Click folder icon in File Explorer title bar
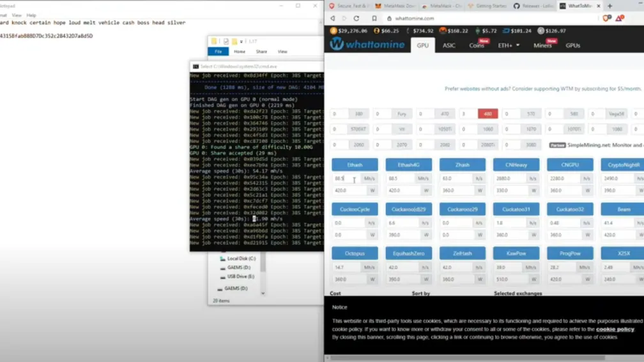The image size is (644, 362). click(x=214, y=41)
